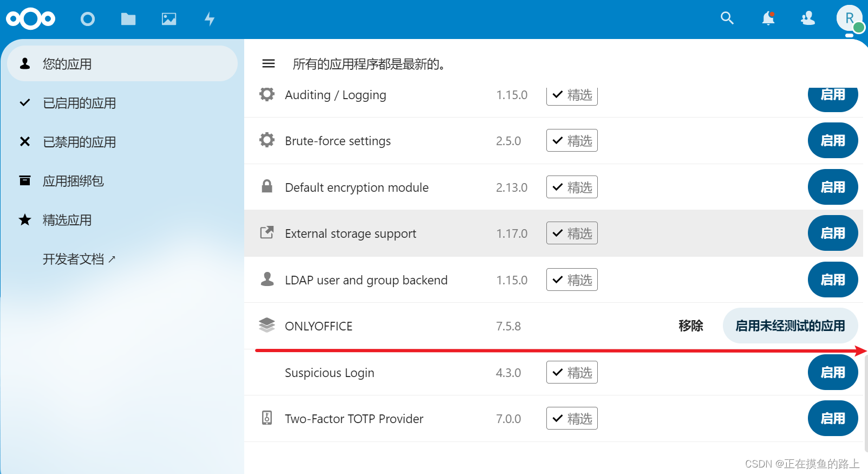Screen dimensions: 868x474
Task: Click the 精选 badge next to Auditing / Logging
Action: click(572, 95)
